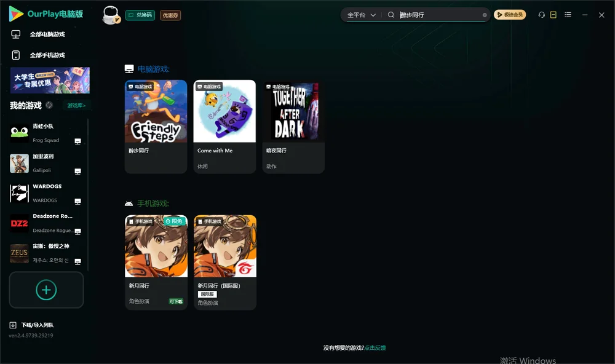
Task: Launch 加里波利 Gallipoli from my games
Action: pyautogui.click(x=46, y=163)
